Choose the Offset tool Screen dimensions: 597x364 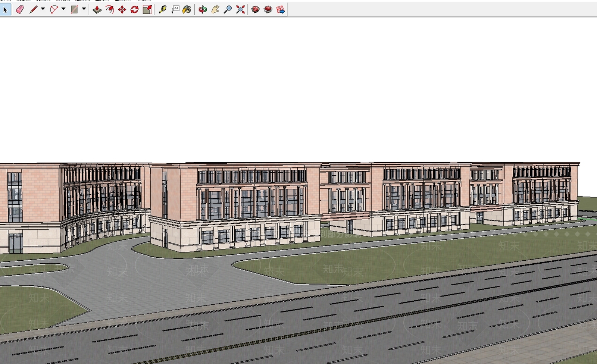coord(110,10)
